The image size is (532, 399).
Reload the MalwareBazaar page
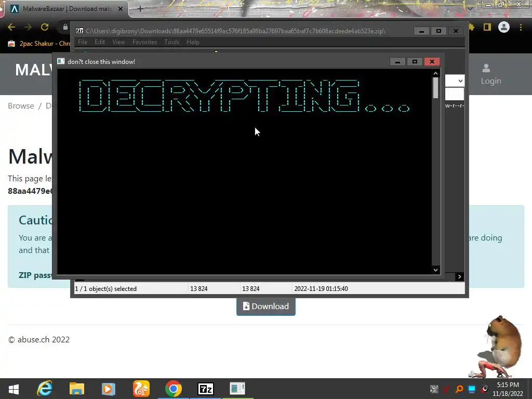(x=45, y=27)
